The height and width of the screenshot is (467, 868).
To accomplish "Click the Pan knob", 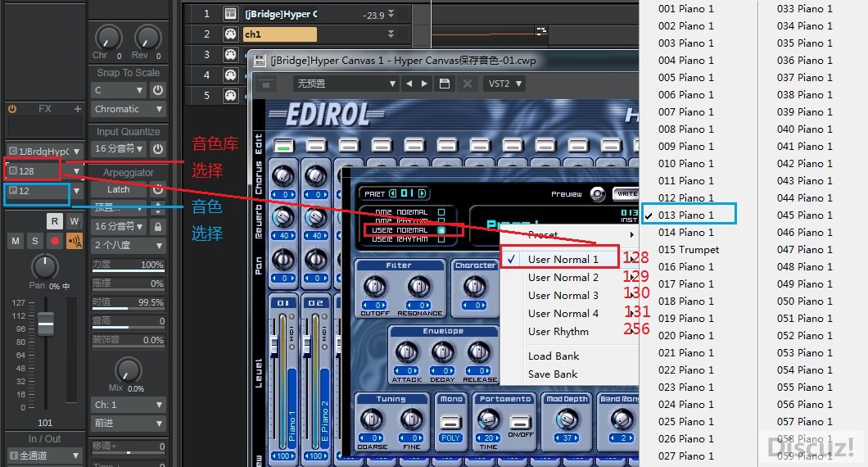I will click(x=44, y=266).
